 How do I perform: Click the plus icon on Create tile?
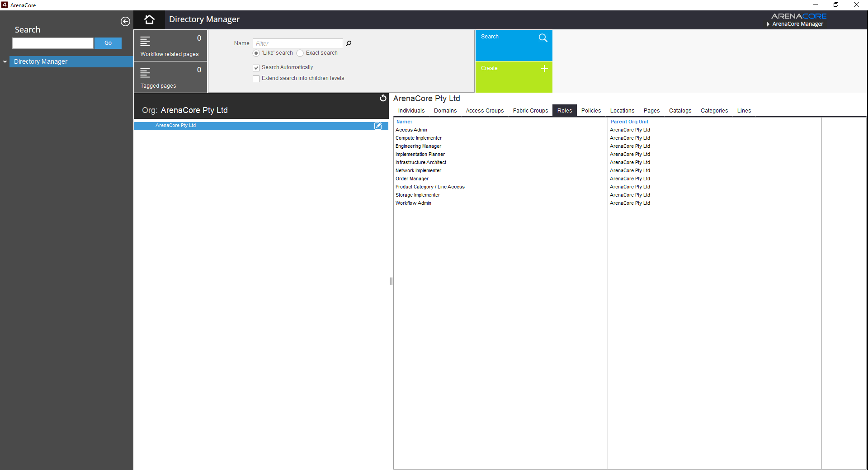(x=544, y=68)
